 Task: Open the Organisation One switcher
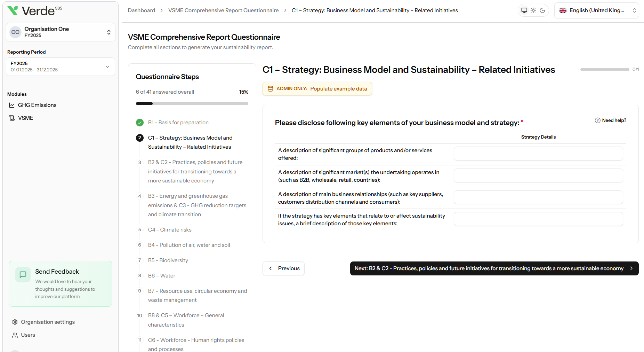coord(60,32)
